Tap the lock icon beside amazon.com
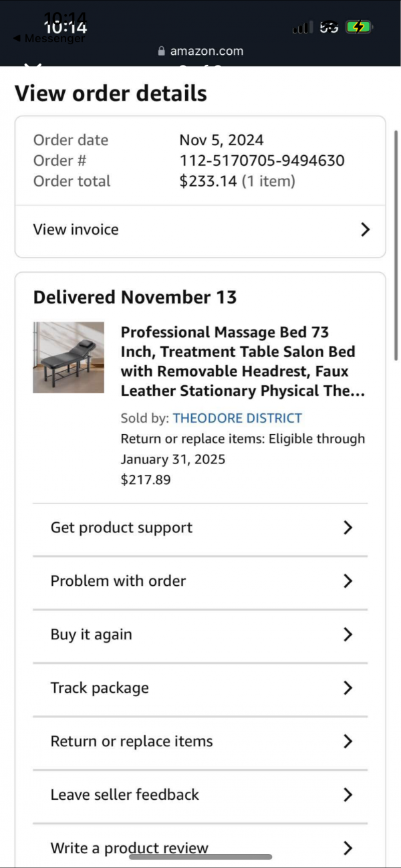 (161, 51)
